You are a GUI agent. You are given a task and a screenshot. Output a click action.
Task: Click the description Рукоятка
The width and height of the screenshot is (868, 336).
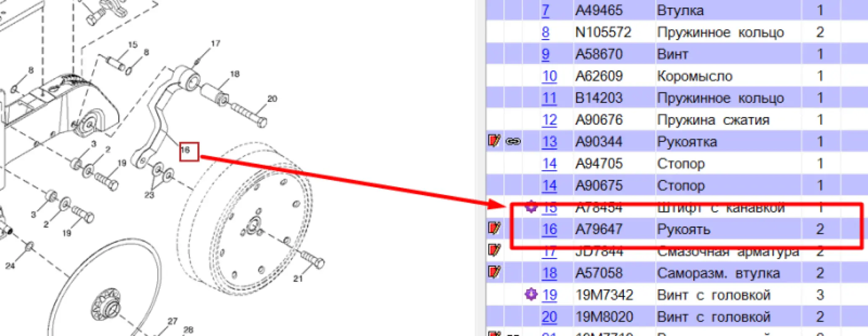point(687,142)
